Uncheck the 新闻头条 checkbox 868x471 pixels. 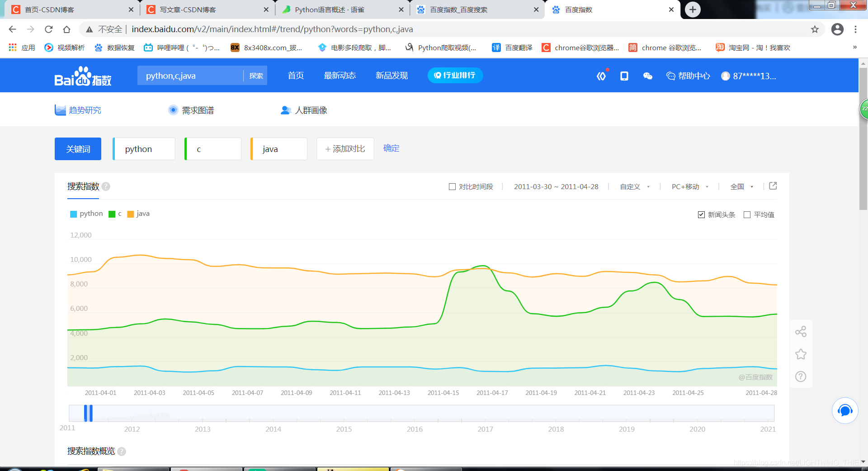coord(701,215)
